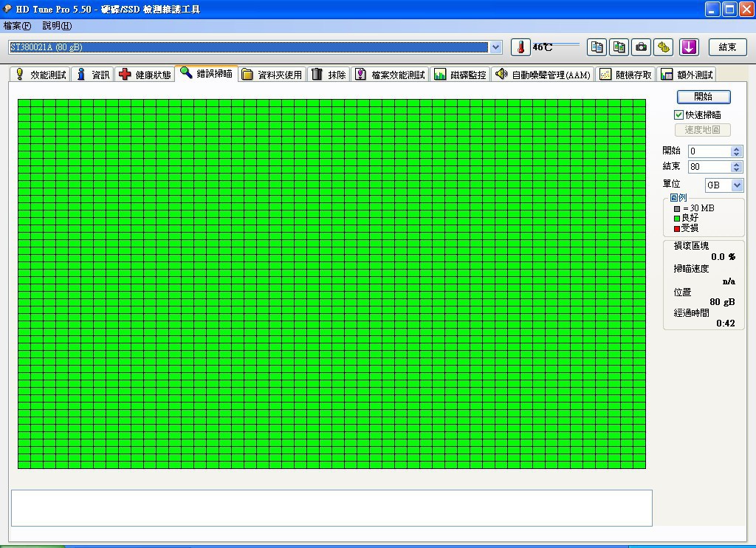Click the camera save screenshot icon
Screen dimensions: 756x548
[x=642, y=47]
